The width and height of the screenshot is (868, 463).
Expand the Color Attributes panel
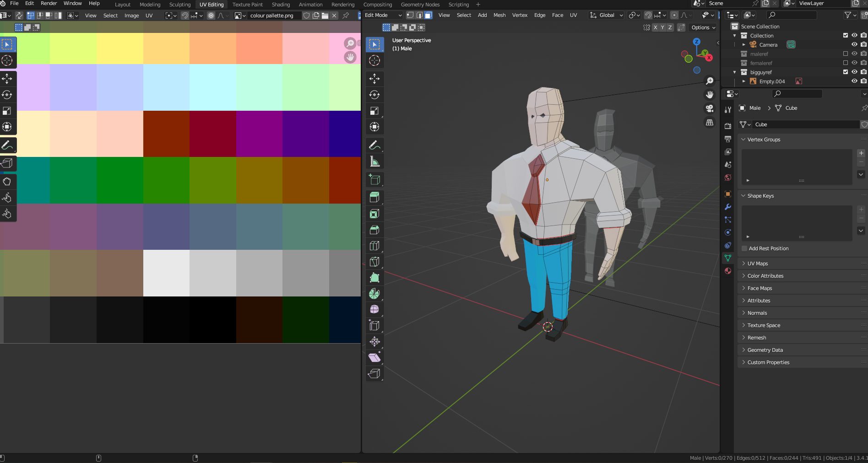765,276
